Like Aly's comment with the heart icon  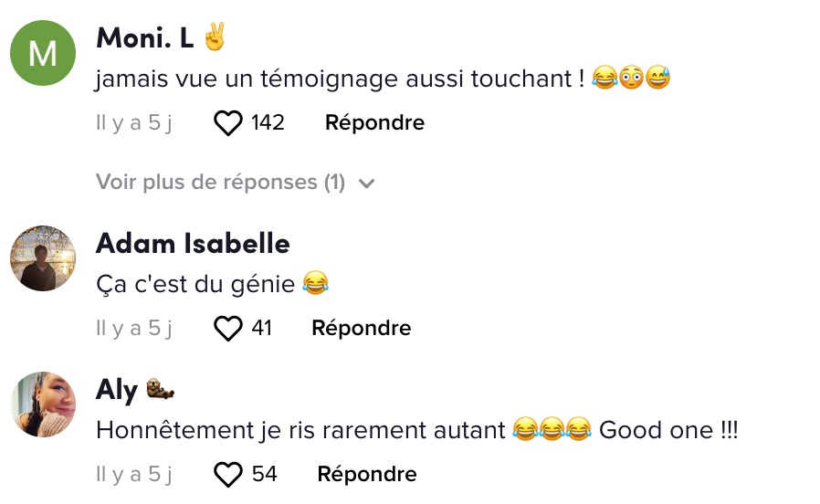(228, 474)
